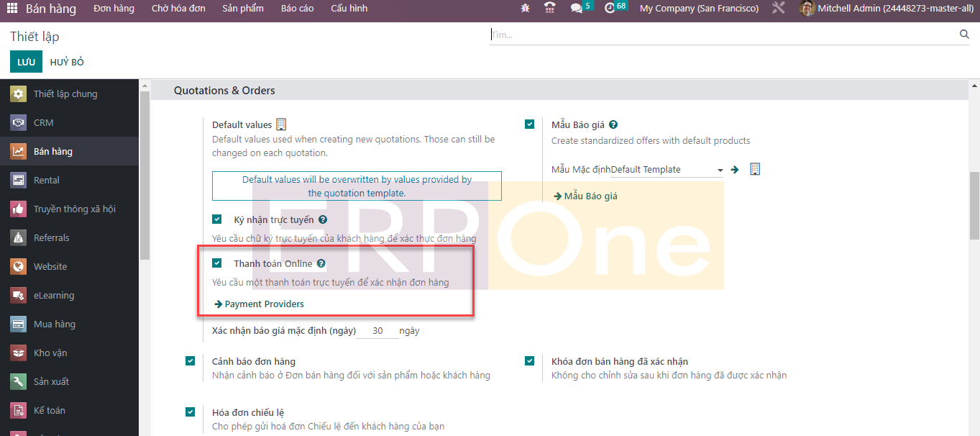Click the search magnifier icon
This screenshot has height=436, width=980.
(x=964, y=35)
